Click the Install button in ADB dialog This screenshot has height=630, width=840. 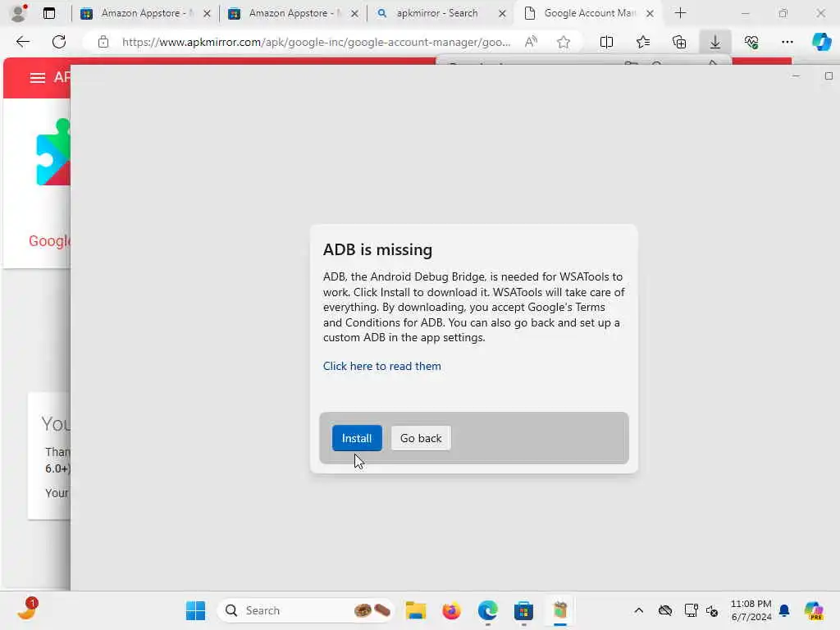pyautogui.click(x=357, y=438)
